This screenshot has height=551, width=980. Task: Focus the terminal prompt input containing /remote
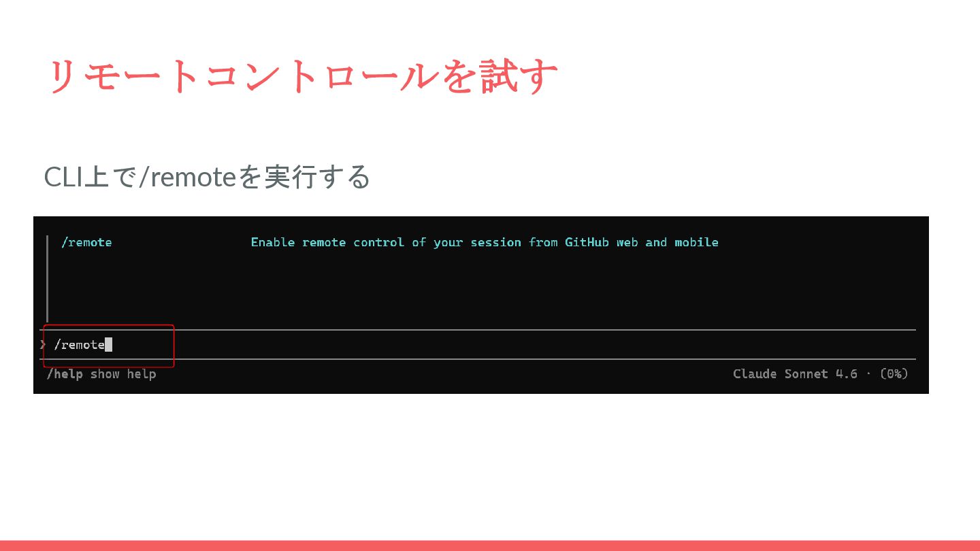pyautogui.click(x=478, y=344)
